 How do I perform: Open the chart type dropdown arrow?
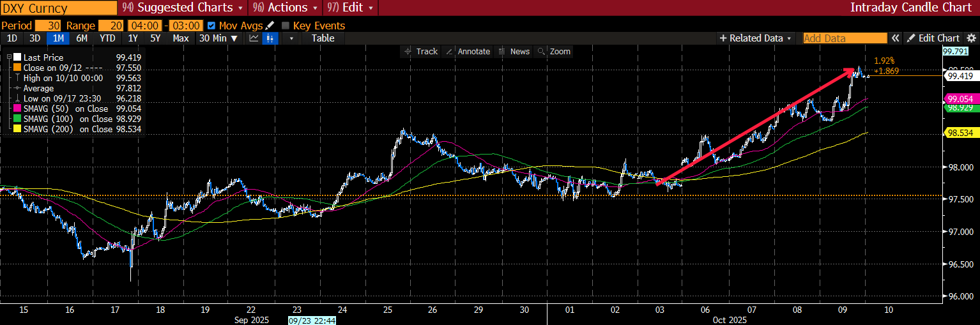[291, 38]
